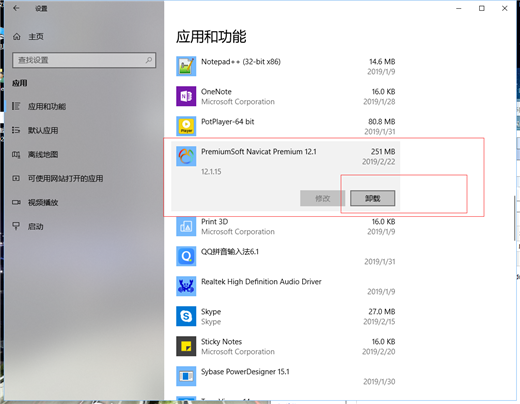This screenshot has width=520, height=404.
Task: Go back using the arrow in Settings header
Action: tap(16, 8)
